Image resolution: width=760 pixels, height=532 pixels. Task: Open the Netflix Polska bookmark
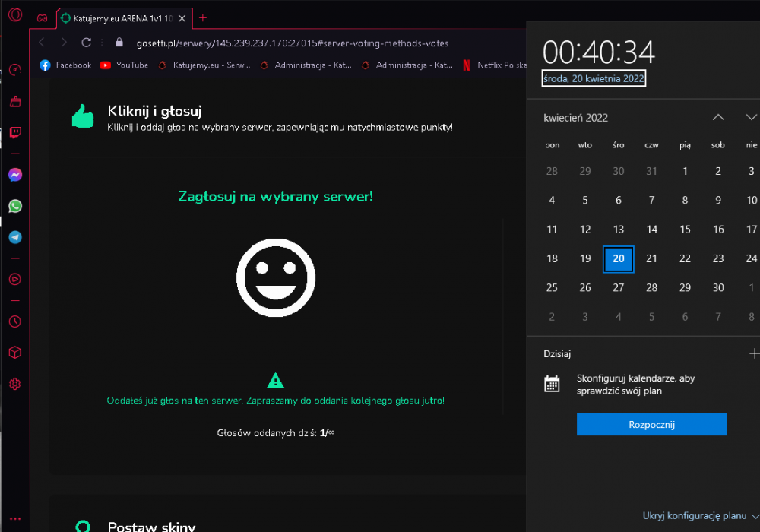tap(495, 65)
